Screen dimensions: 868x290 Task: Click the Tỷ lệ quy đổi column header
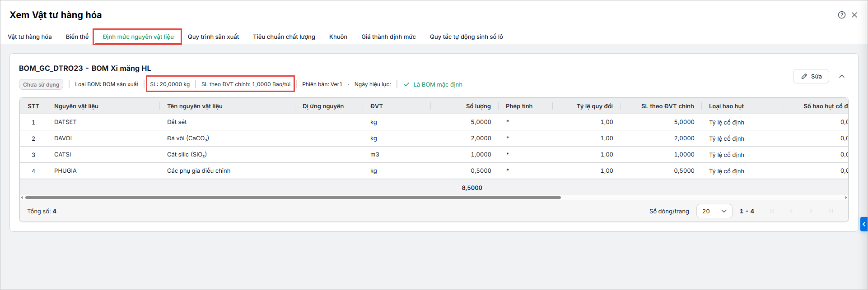(594, 106)
